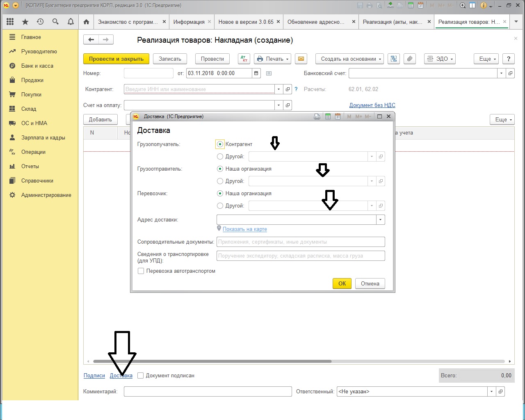Open the search magnifier icon

pyautogui.click(x=55, y=22)
